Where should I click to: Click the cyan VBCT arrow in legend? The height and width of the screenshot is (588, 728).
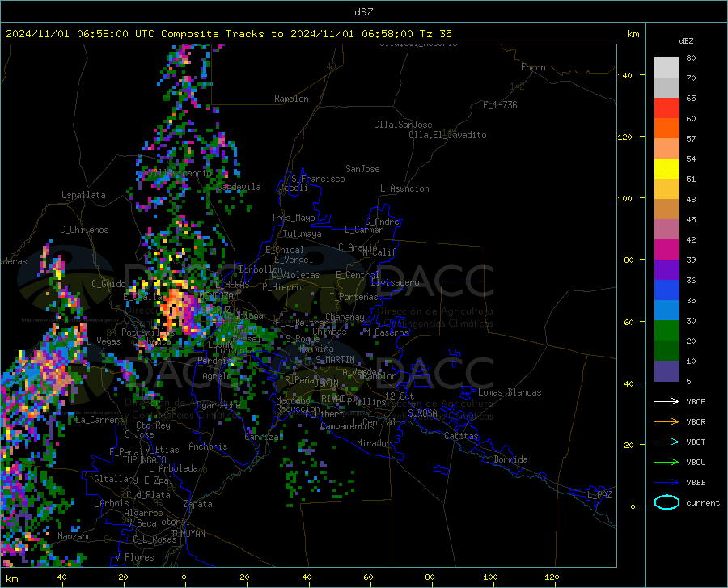click(667, 442)
